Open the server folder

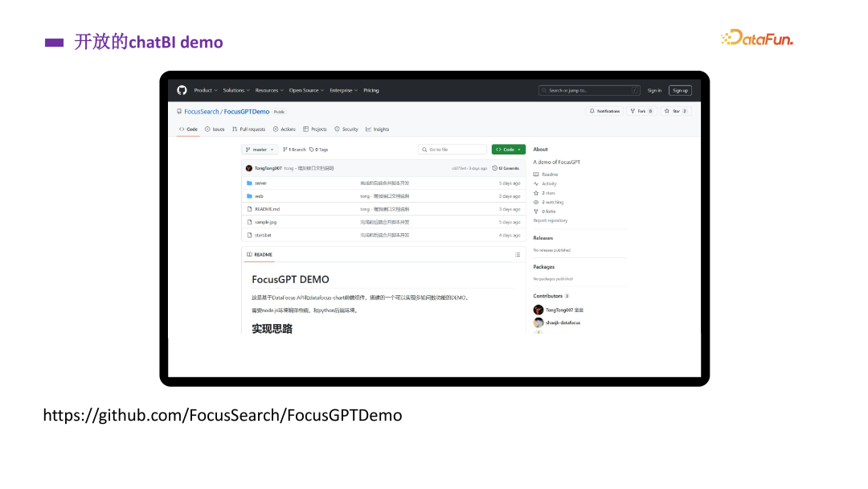click(260, 183)
